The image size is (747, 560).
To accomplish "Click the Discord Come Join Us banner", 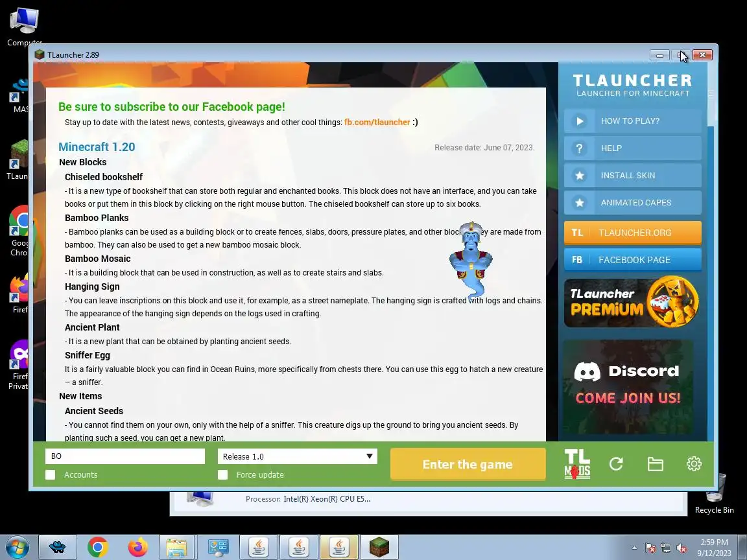I will [628, 386].
